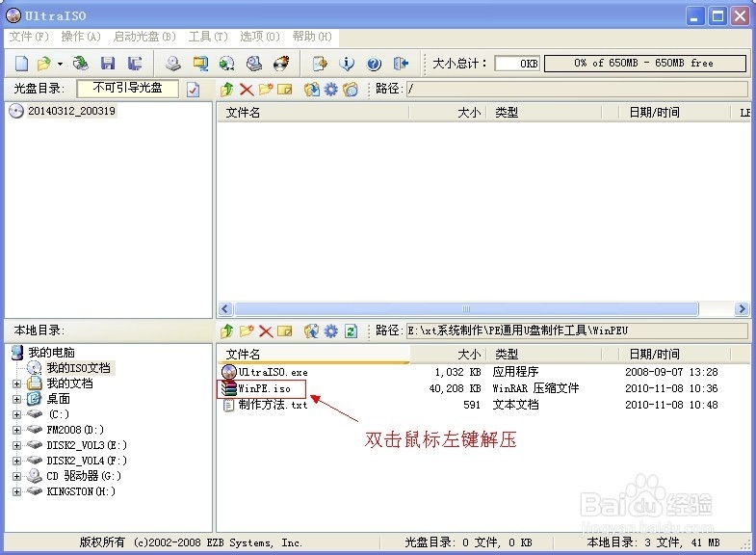Click rename icon in disc pane toolbar

(285, 90)
